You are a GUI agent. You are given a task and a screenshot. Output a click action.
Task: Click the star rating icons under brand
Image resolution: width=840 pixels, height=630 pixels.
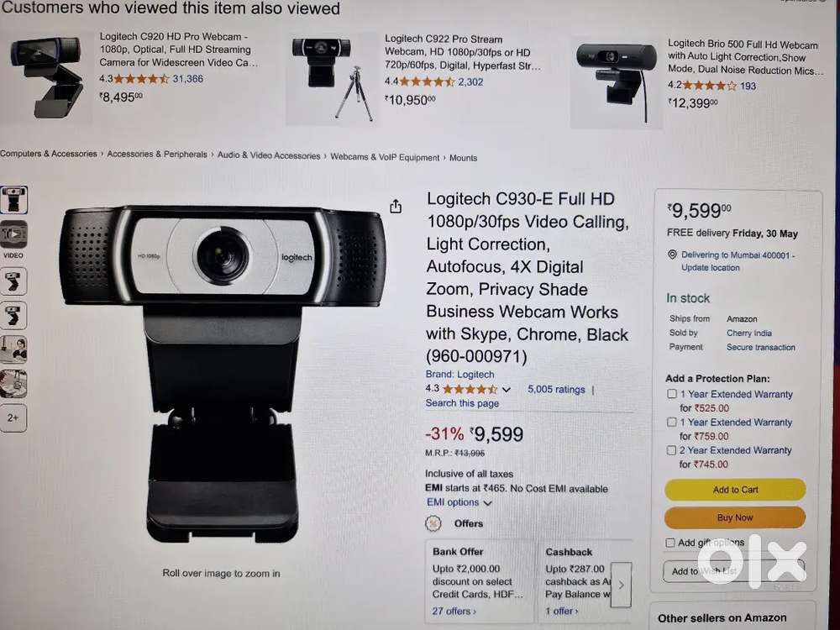pos(470,390)
